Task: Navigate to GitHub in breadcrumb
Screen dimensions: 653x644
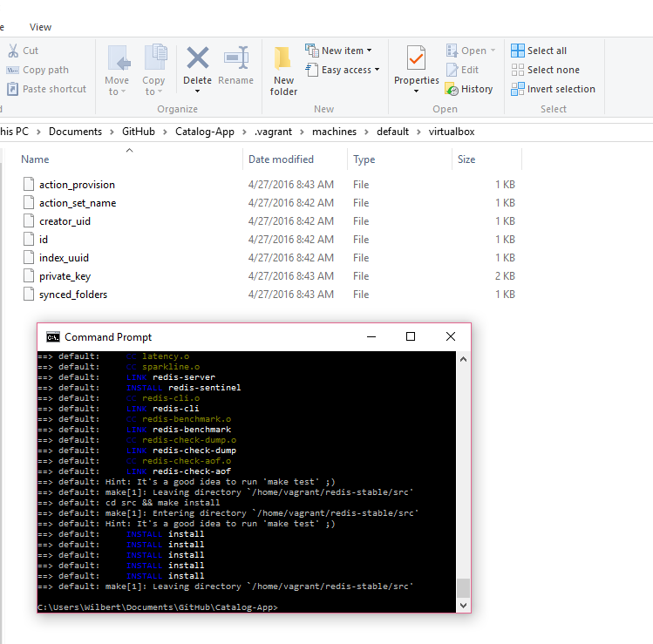Action: (139, 132)
